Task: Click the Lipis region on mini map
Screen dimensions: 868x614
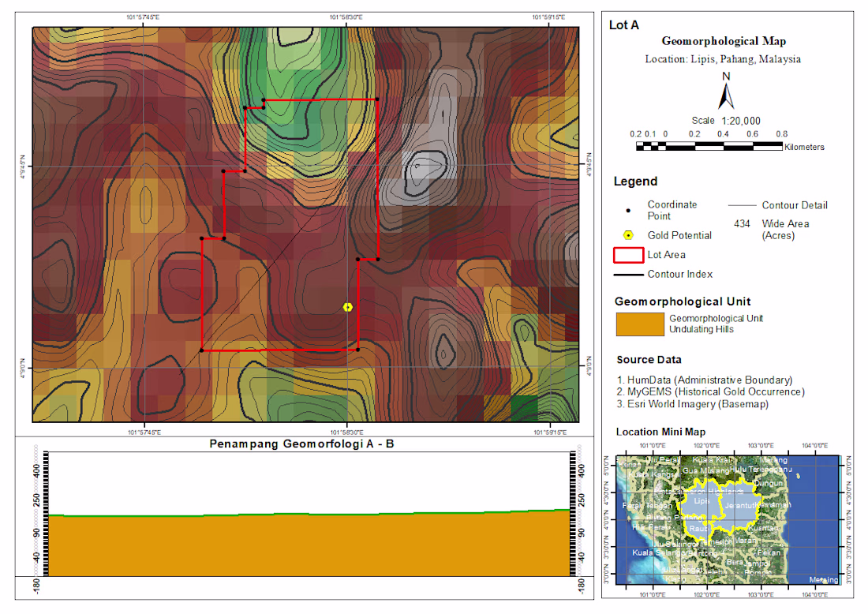Action: click(x=701, y=500)
